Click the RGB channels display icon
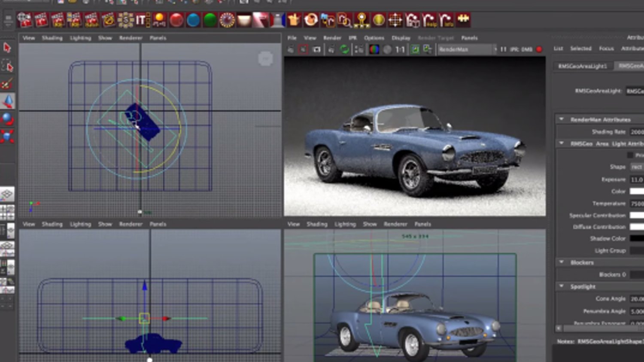 374,49
